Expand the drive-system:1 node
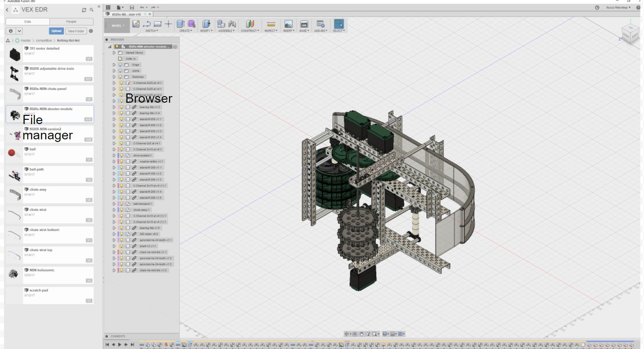Viewport: 644px width, 349px height. tap(114, 155)
